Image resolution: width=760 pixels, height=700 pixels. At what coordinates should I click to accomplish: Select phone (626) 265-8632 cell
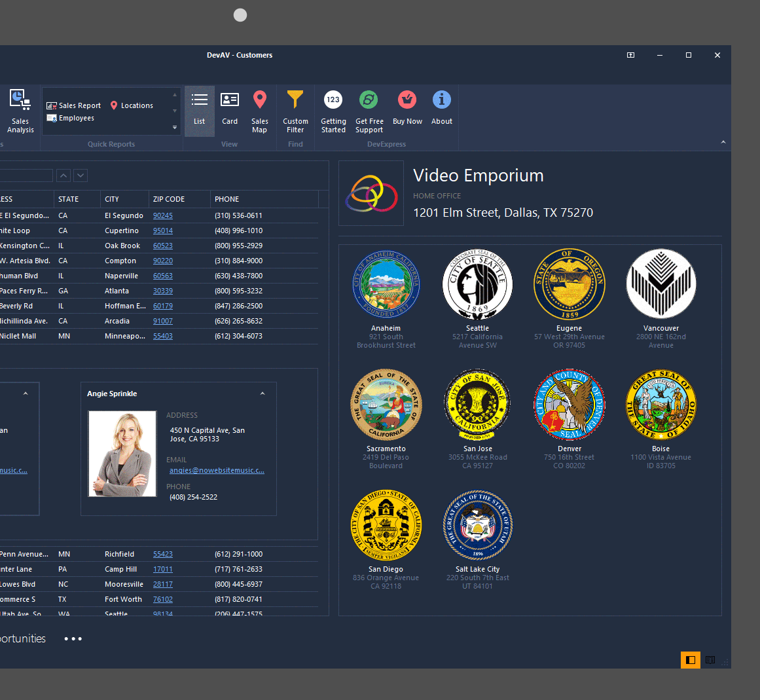click(x=264, y=321)
